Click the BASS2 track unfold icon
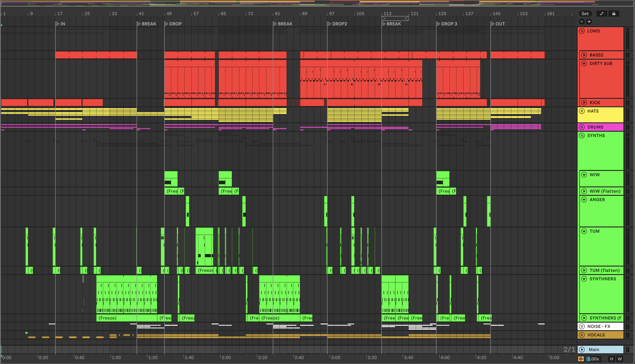The image size is (635, 364). (584, 55)
